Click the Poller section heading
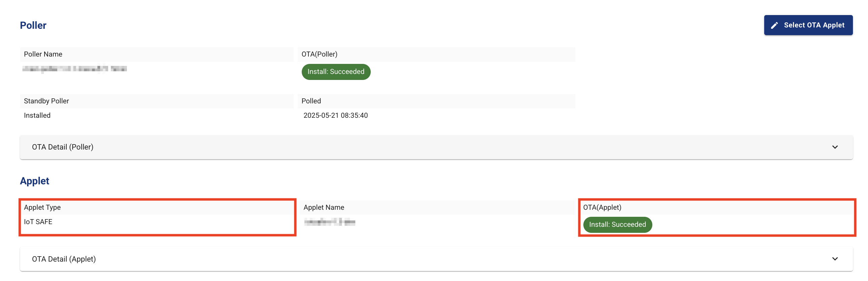Screen dimensions: 868x281 click(33, 25)
